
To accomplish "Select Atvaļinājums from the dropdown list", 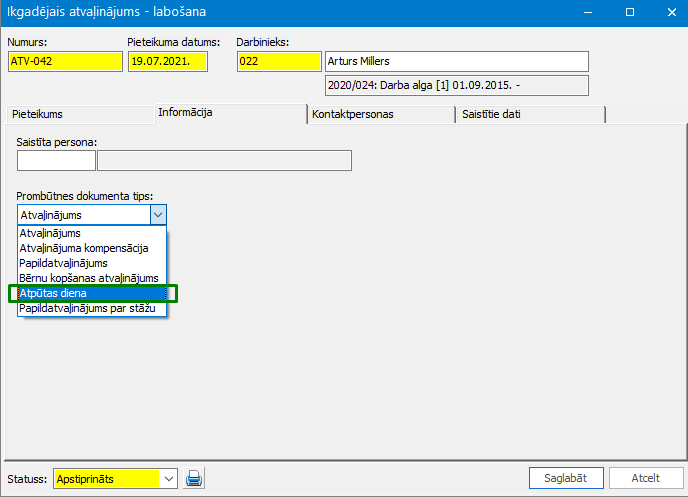I will click(x=92, y=233).
